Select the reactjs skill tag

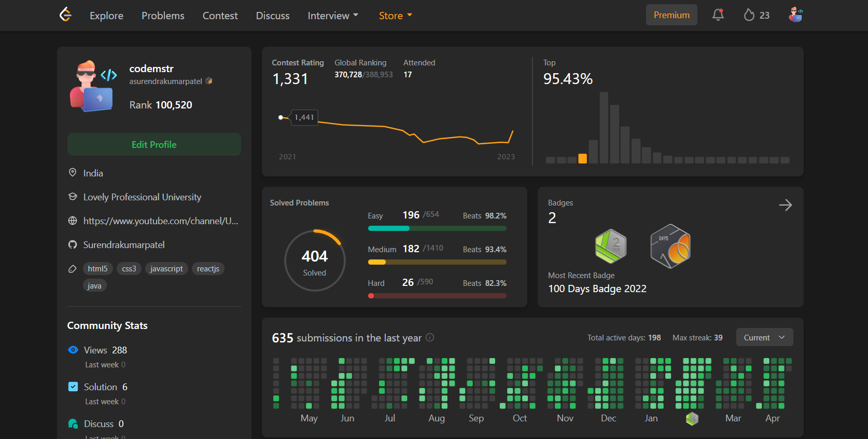(208, 268)
